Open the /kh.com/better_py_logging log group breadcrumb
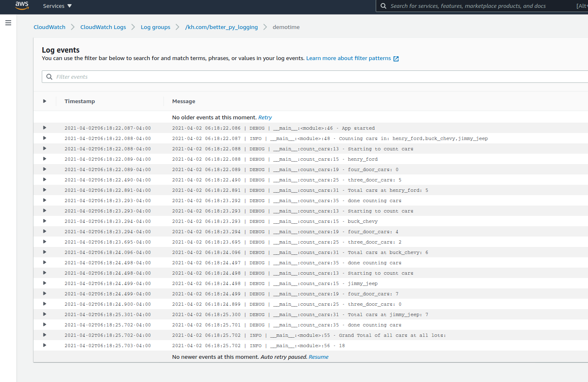This screenshot has width=588, height=382. coord(221,27)
